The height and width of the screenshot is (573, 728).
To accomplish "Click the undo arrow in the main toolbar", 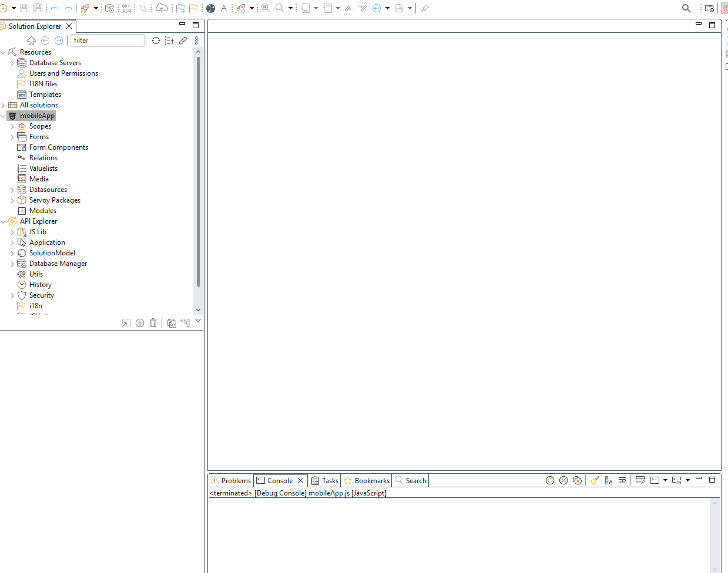I will point(55,8).
